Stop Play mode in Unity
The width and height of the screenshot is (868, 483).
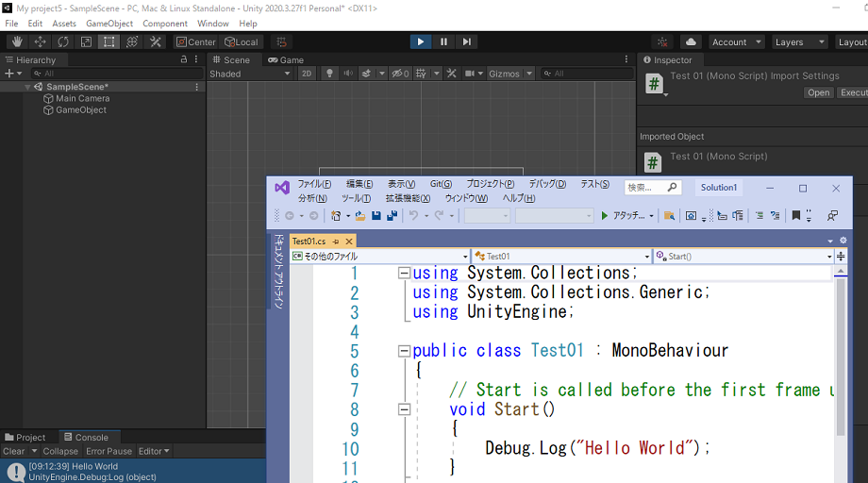[x=421, y=42]
